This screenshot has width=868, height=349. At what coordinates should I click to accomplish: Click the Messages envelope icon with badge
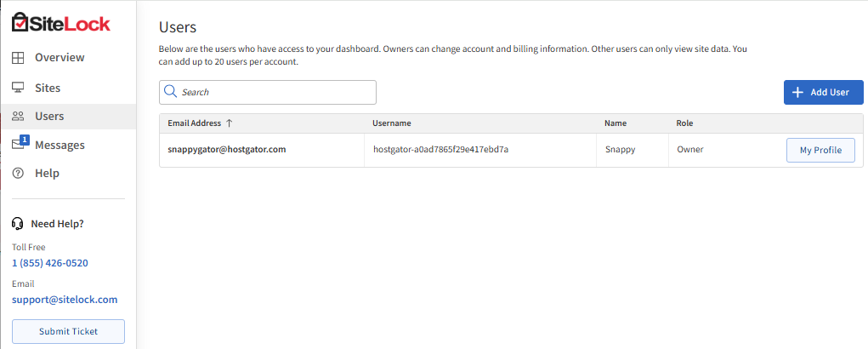tap(20, 143)
